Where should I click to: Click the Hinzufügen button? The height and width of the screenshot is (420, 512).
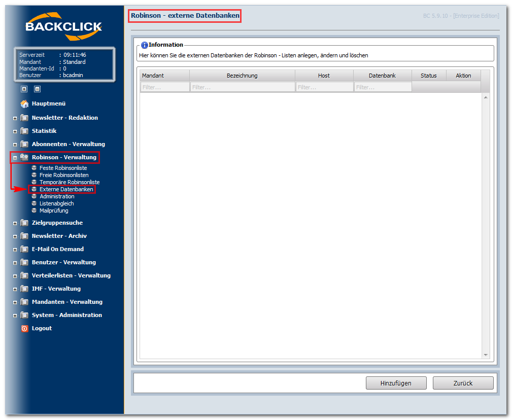396,383
